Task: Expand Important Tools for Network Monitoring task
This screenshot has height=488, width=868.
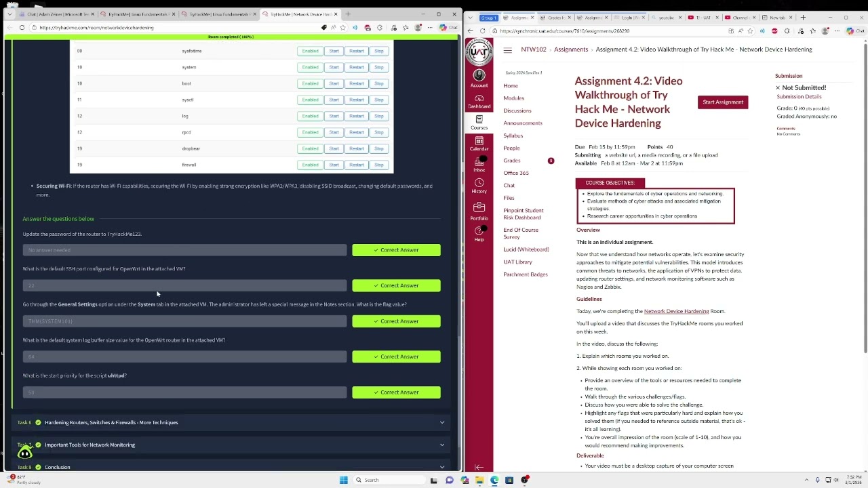Action: pyautogui.click(x=231, y=445)
